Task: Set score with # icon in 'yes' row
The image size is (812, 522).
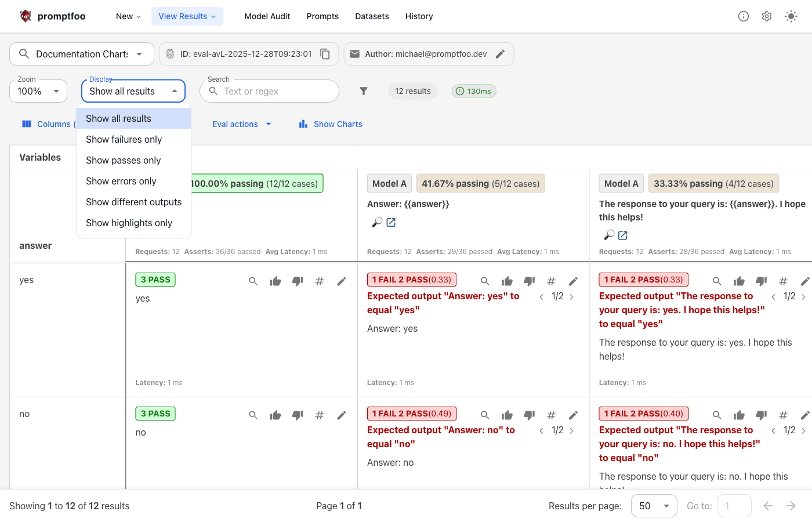Action: (x=320, y=281)
